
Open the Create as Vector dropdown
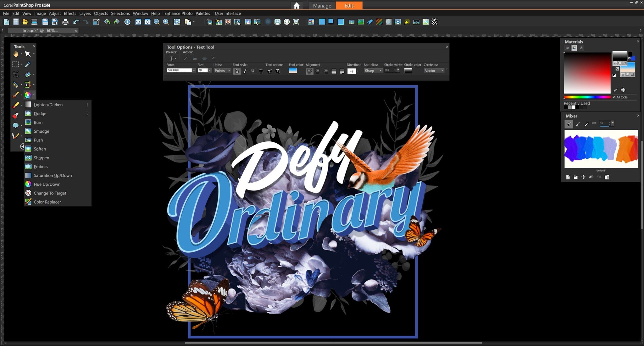point(434,71)
